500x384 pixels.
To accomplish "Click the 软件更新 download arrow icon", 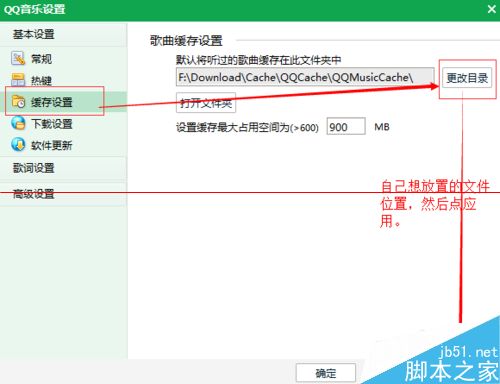I will coord(18,145).
